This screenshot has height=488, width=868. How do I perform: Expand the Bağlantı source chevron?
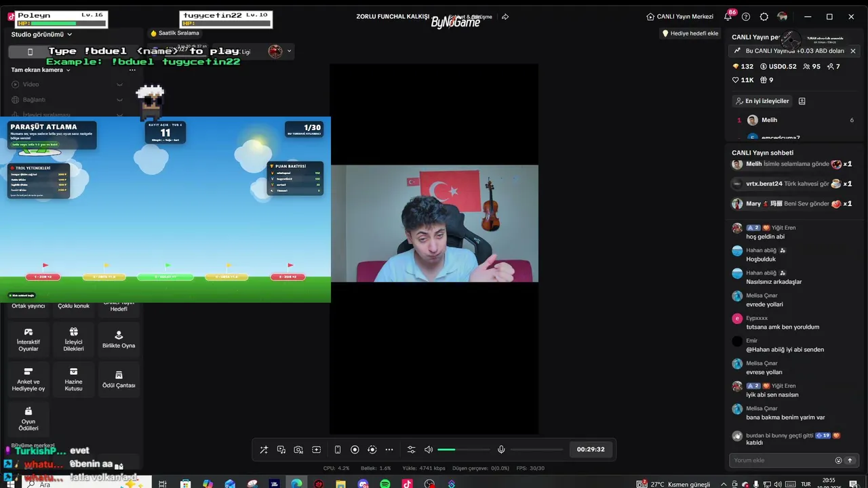119,100
